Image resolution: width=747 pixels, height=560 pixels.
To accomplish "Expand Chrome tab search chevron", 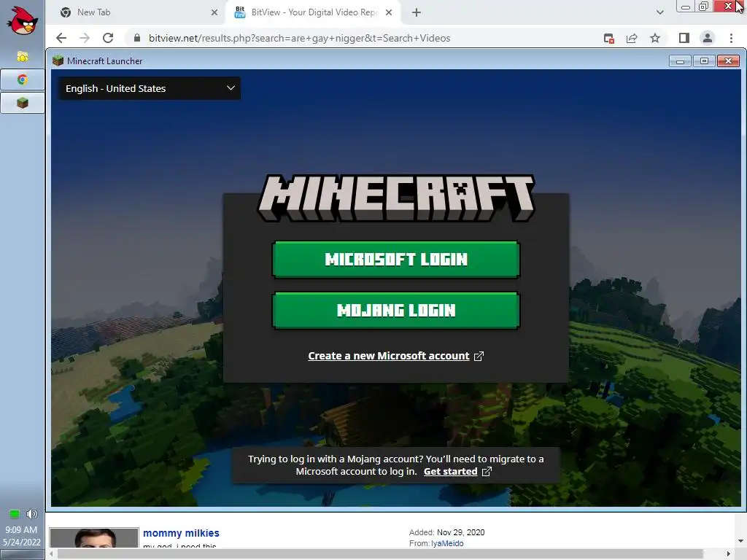I will tap(659, 12).
